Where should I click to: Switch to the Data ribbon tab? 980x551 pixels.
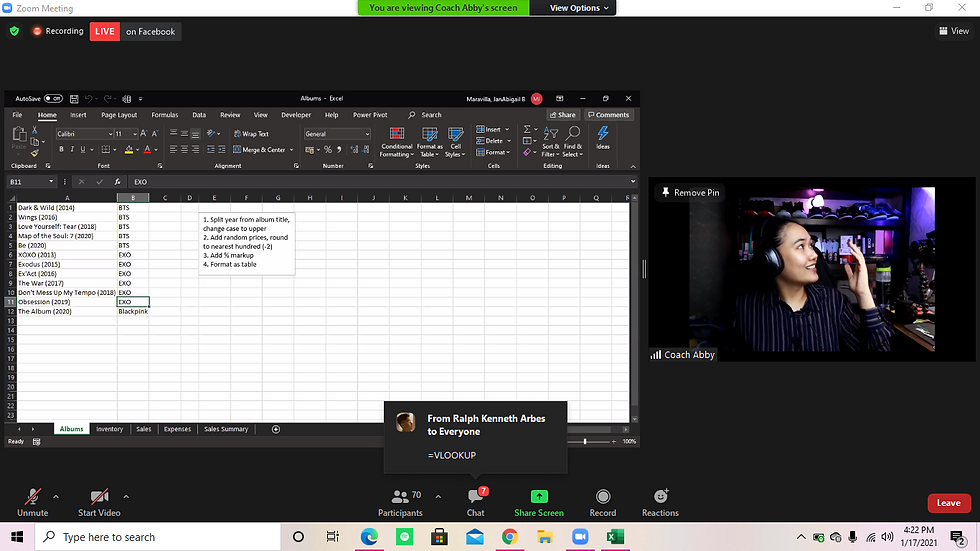tap(199, 115)
